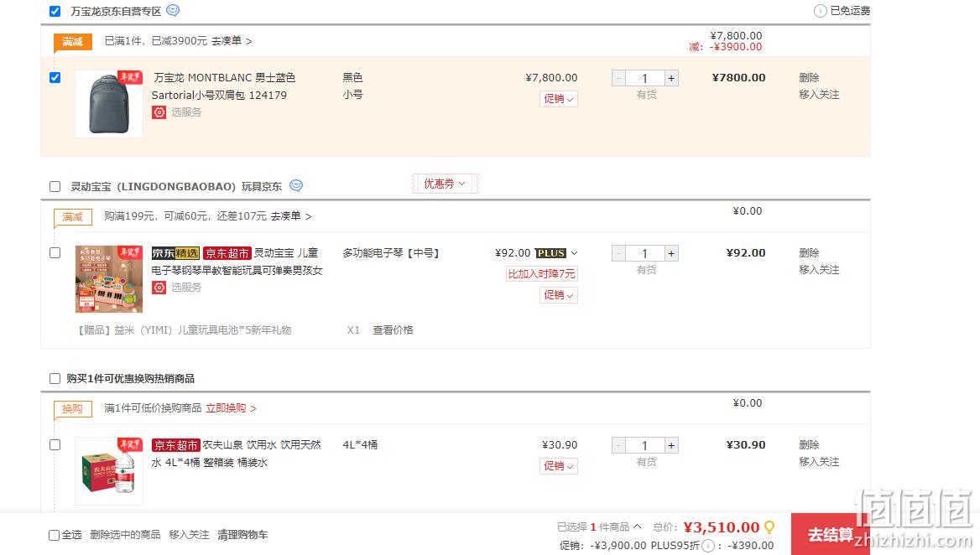The width and height of the screenshot is (980, 555).
Task: Open MONTBLANC backpack product thumbnail
Action: click(109, 104)
